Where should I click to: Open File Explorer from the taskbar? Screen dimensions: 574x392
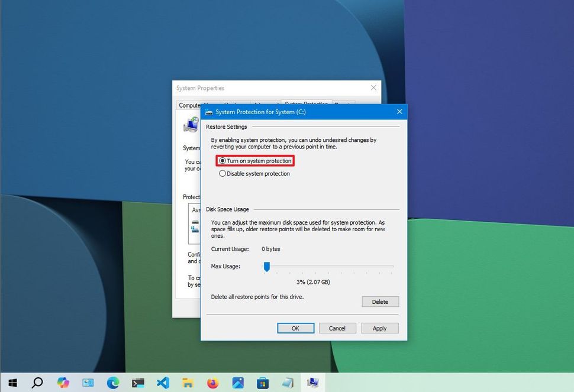click(188, 383)
